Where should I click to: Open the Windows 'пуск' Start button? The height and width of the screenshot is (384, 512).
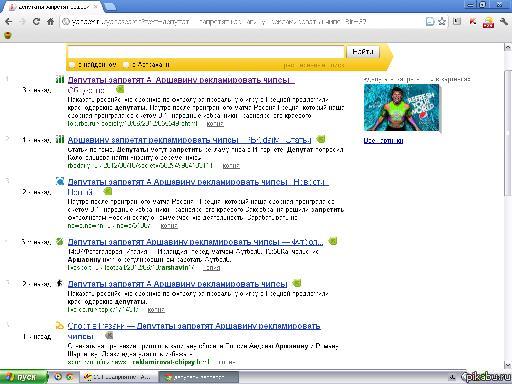pos(23,377)
